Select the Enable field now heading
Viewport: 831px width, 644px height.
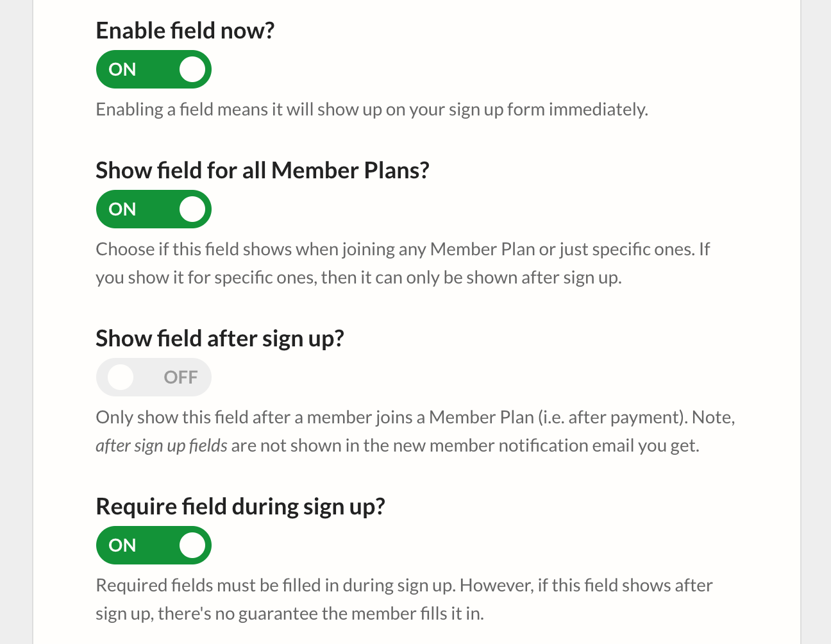tap(185, 30)
